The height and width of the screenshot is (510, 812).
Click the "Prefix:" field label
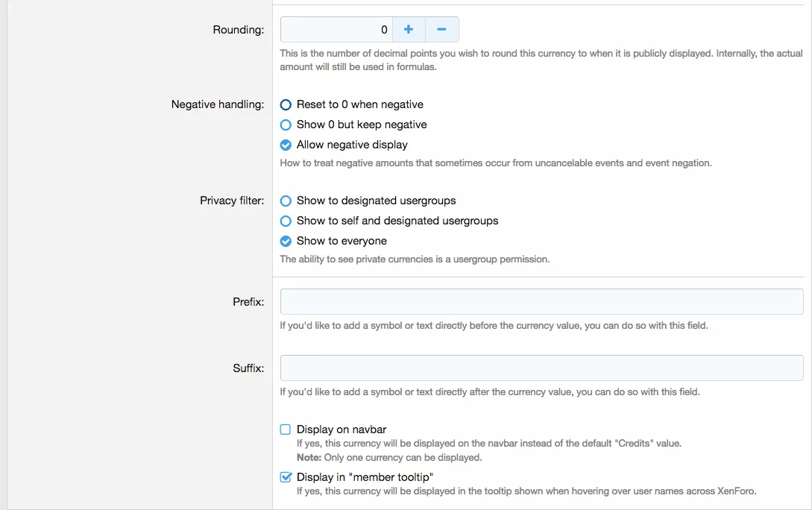coord(248,302)
